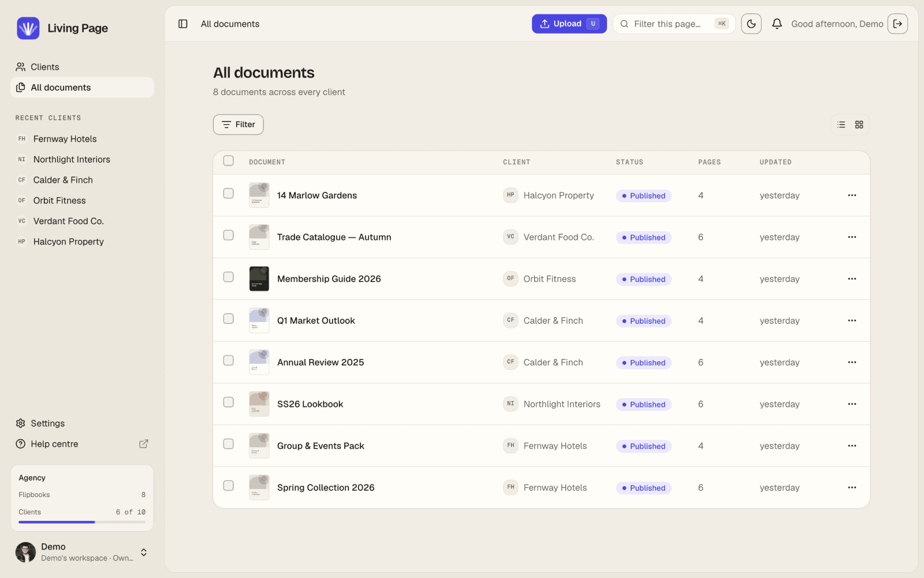924x578 pixels.
Task: Select the 14 Marlow Gardens checkbox
Action: (x=229, y=194)
